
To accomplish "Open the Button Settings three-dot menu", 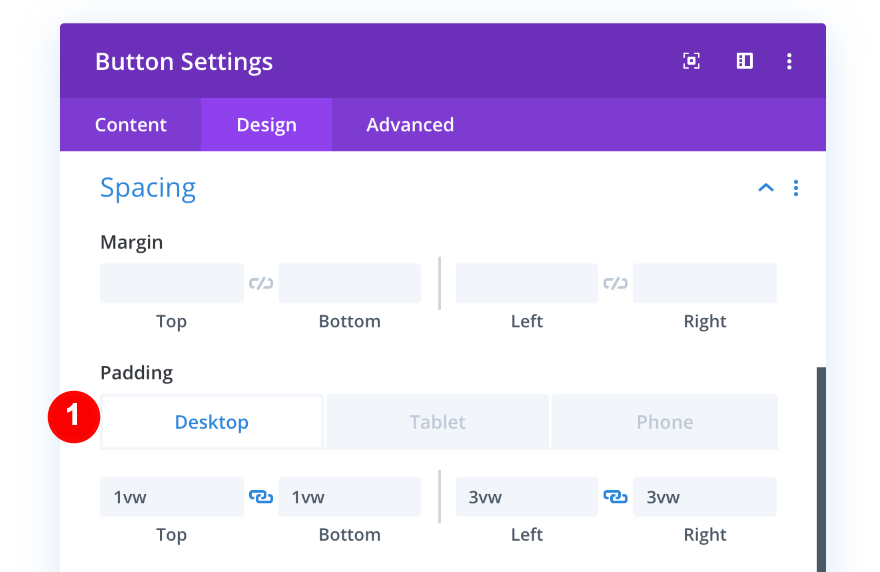I will (789, 61).
